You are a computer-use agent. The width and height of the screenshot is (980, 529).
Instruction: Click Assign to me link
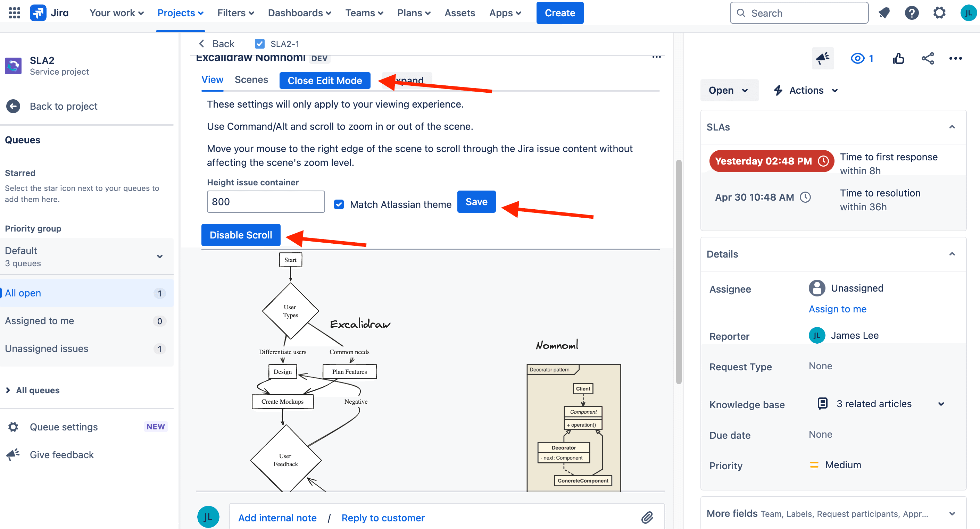coord(837,309)
